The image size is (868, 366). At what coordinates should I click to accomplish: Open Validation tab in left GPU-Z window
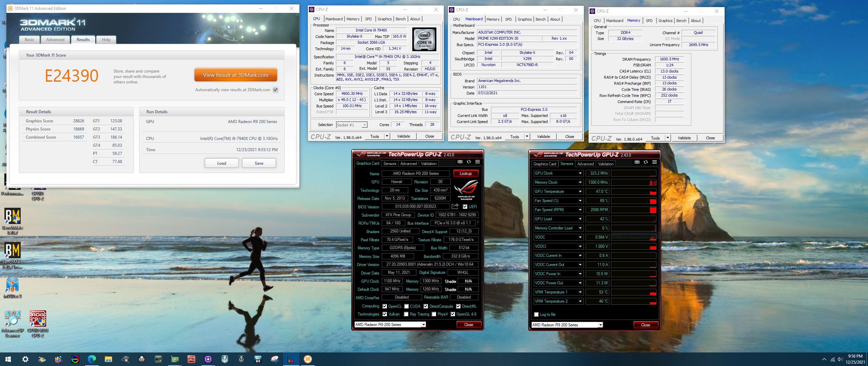click(429, 164)
